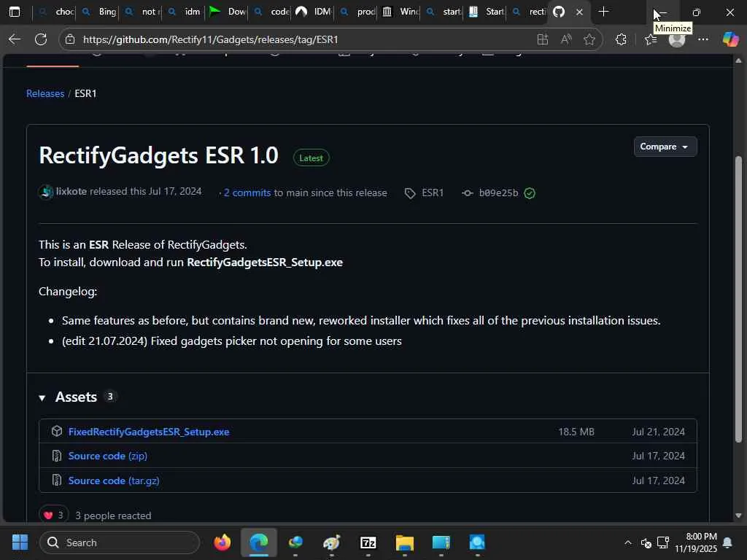Close the active GitHub tab
The image size is (747, 560).
click(x=579, y=12)
